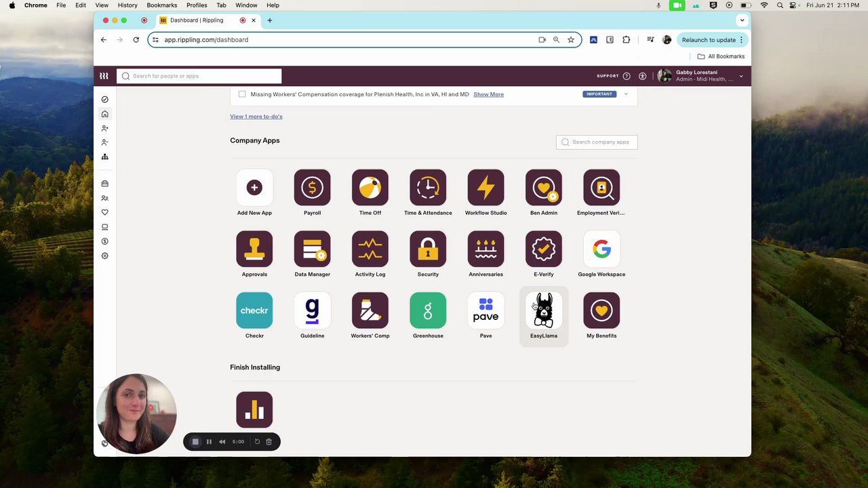Screen dimensions: 868x488
Task: Open Employment Verification app
Action: tap(601, 188)
